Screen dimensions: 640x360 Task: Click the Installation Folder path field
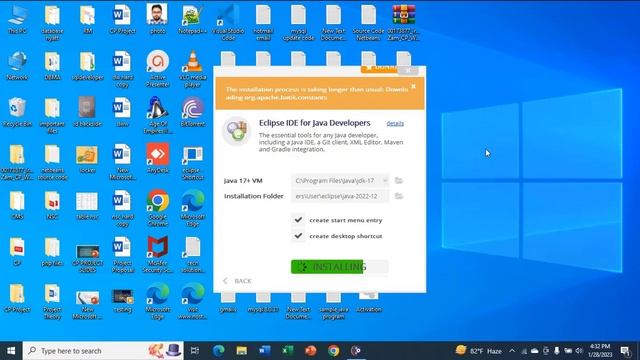tap(340, 196)
